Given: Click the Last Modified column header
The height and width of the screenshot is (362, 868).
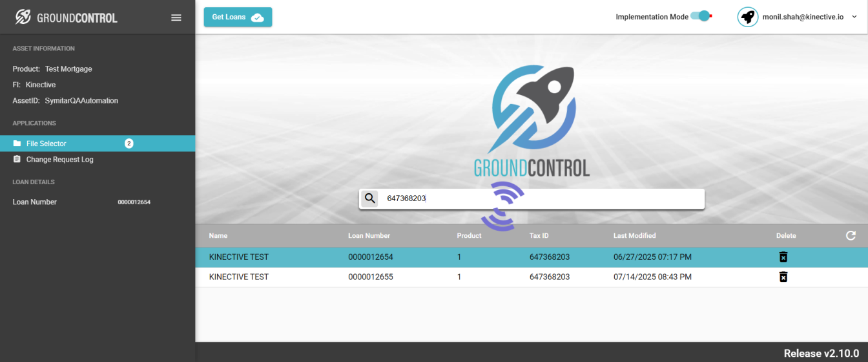Looking at the screenshot, I should click(634, 236).
